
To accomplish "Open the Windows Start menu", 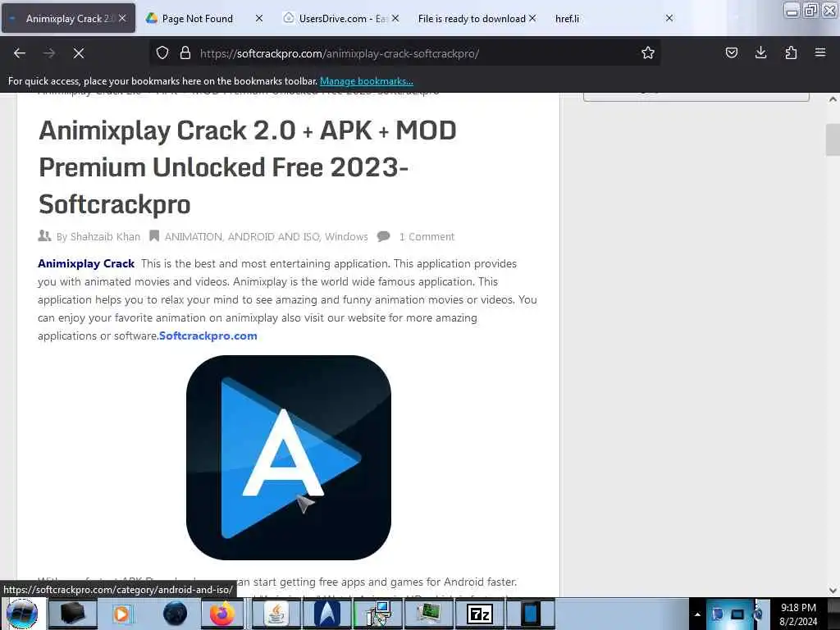I will tap(22, 614).
